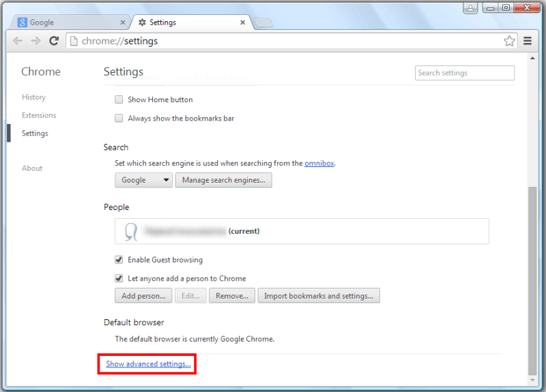Click the people profile button in title bar

470,8
